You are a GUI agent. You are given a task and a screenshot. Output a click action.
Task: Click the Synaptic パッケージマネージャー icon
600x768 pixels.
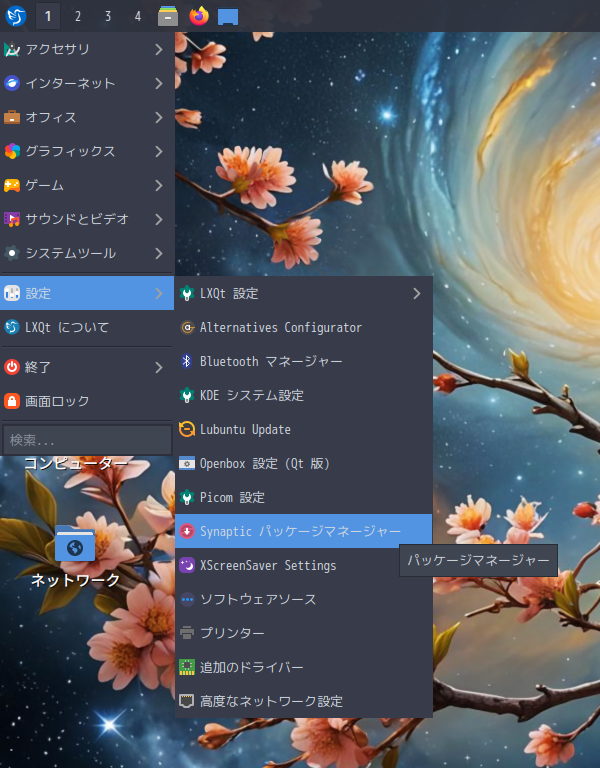(x=187, y=531)
